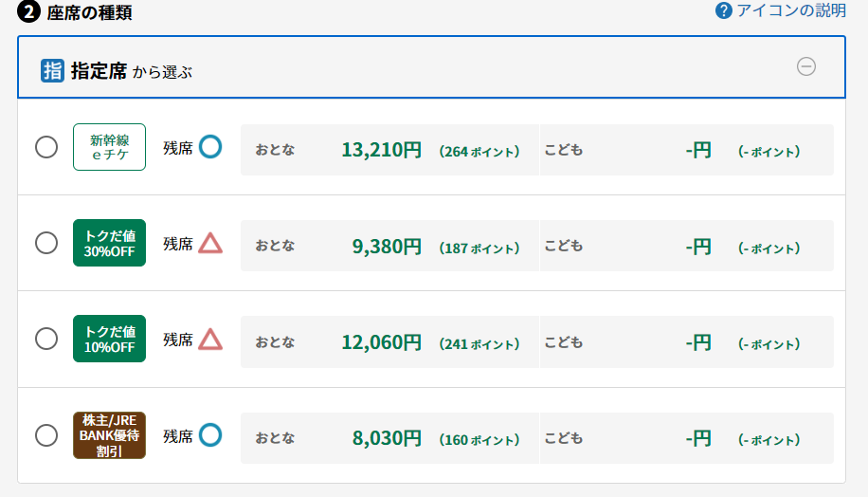The image size is (868, 497).
Task: Open the アイコンの説明 help link
Action: point(791,10)
